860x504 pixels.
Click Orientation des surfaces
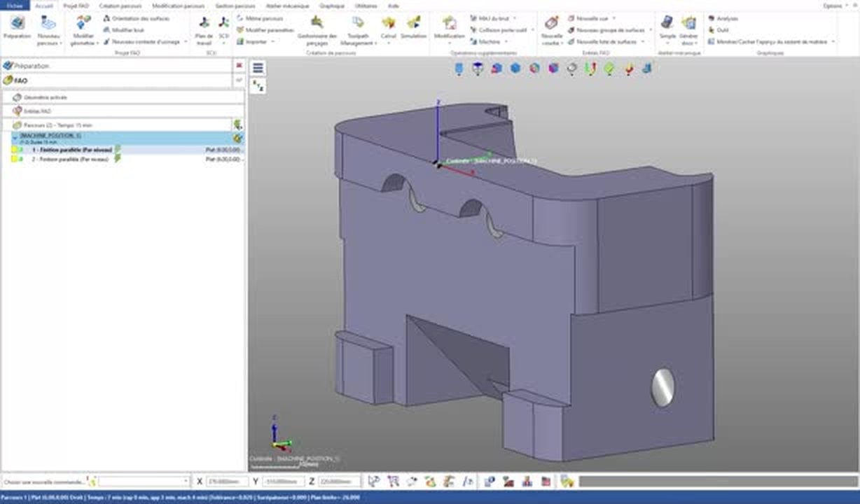point(136,18)
